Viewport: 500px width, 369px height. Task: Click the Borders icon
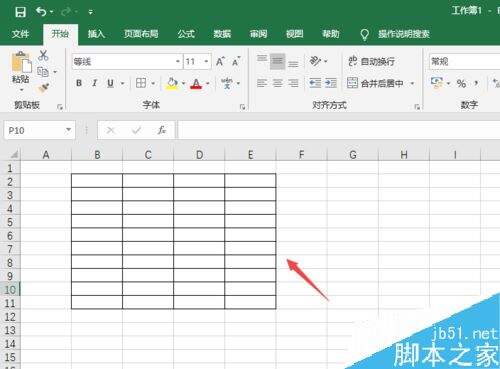141,83
